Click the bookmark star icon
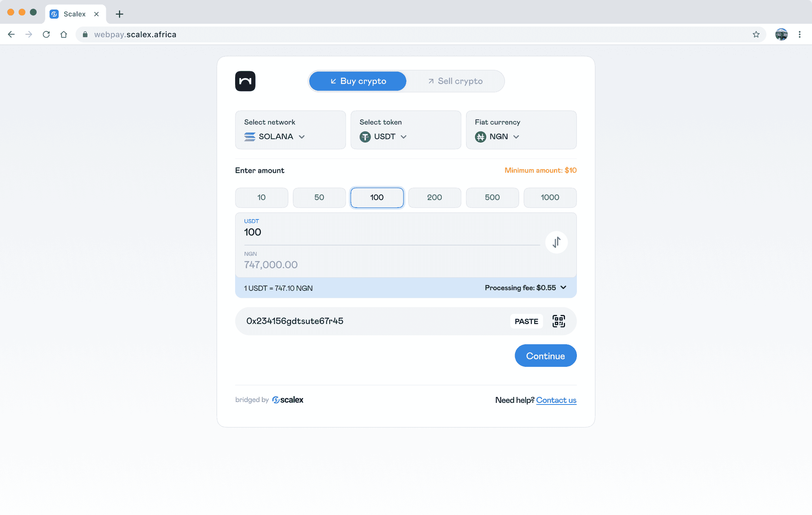Image resolution: width=812 pixels, height=515 pixels. (x=756, y=34)
